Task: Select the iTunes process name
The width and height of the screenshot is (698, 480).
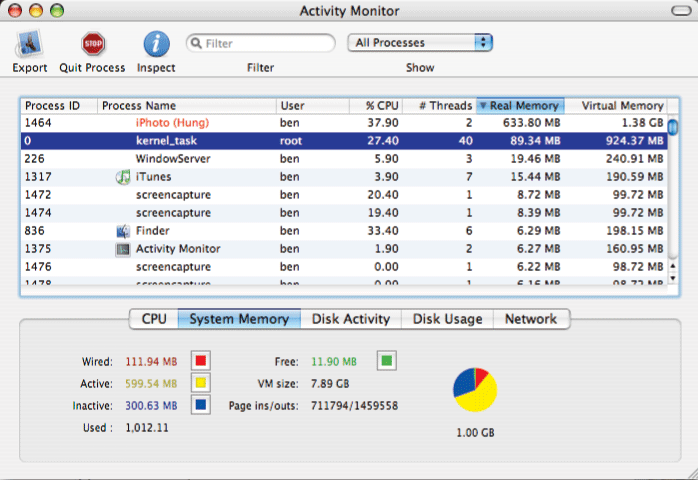Action: 153,177
